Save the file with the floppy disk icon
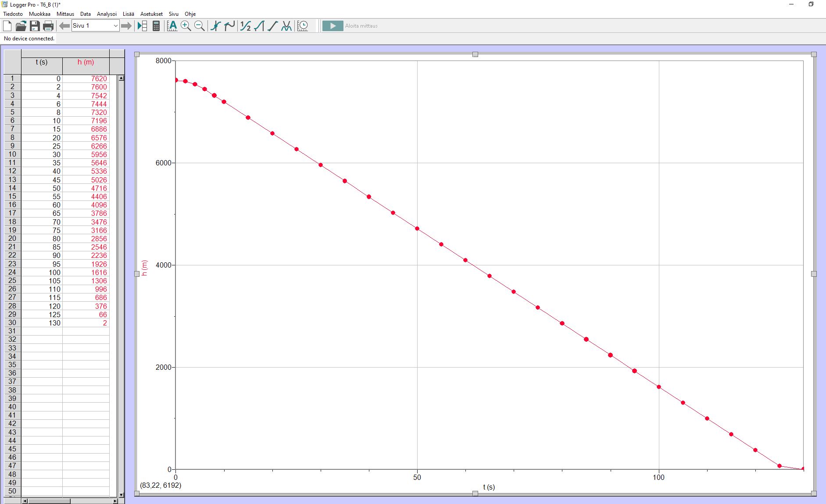Viewport: 826px width, 504px height. click(35, 26)
